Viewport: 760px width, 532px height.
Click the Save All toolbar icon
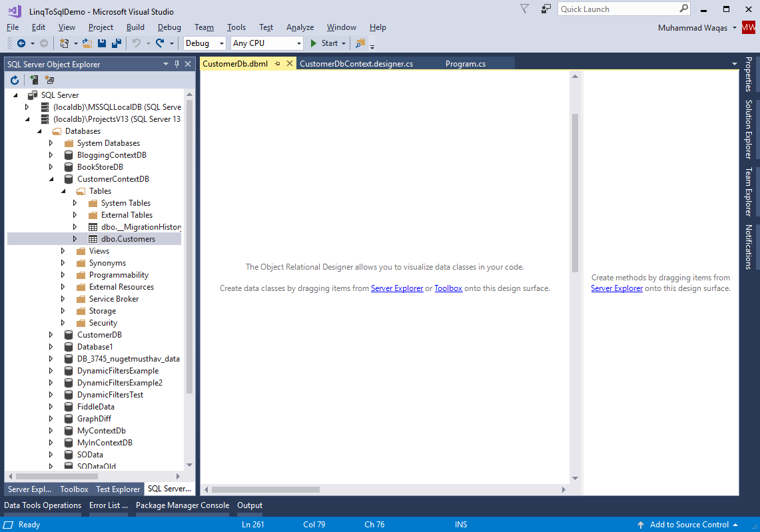click(117, 43)
